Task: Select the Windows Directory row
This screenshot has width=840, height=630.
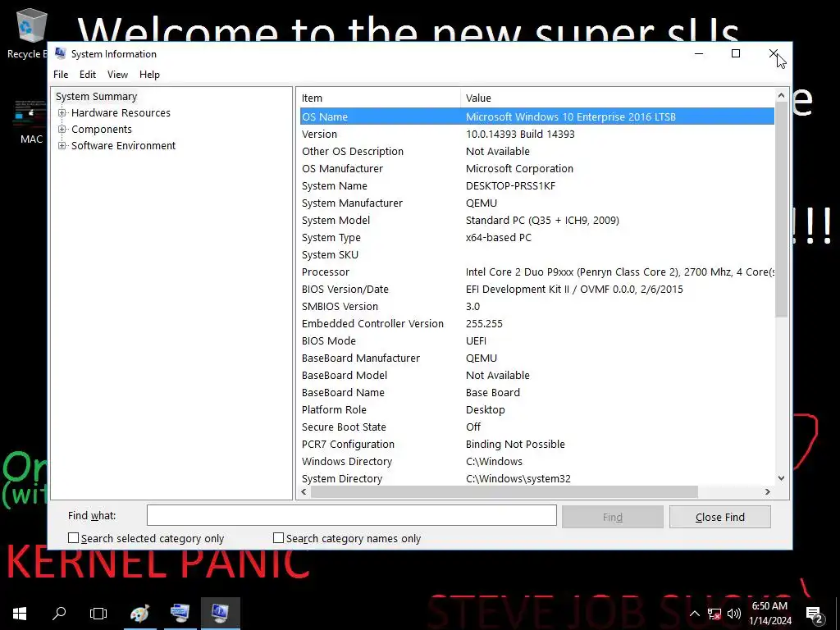Action: pyautogui.click(x=536, y=461)
